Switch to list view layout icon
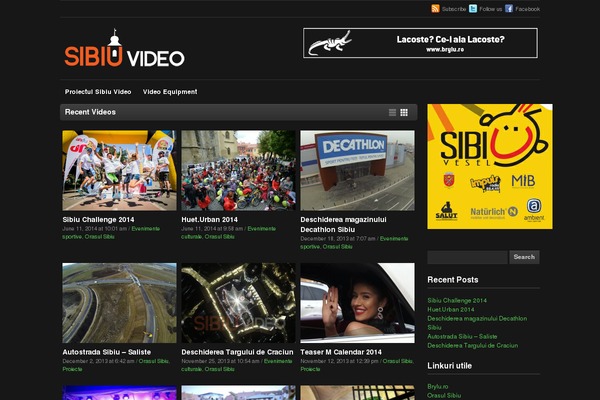The height and width of the screenshot is (400, 600). (392, 112)
